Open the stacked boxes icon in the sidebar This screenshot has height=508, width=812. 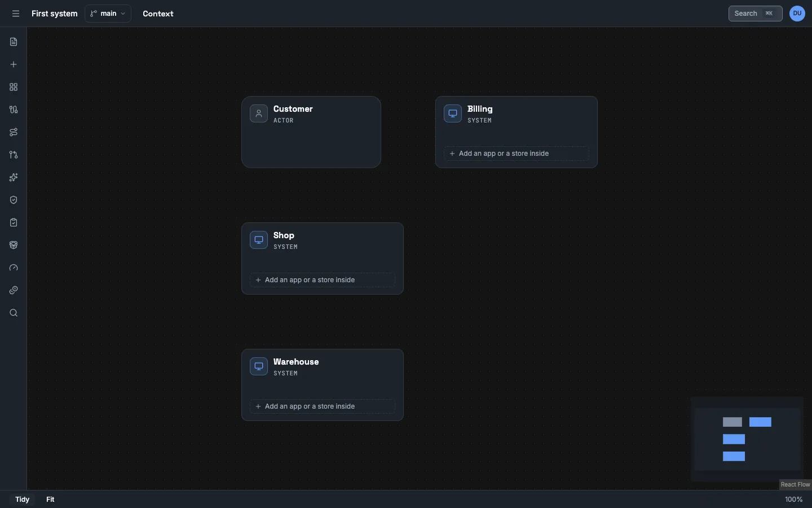tap(14, 245)
